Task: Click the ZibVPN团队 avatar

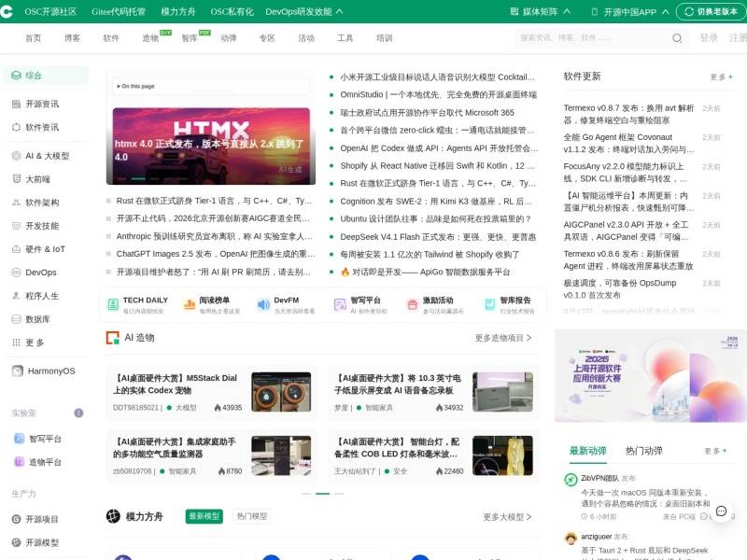Action: [571, 480]
